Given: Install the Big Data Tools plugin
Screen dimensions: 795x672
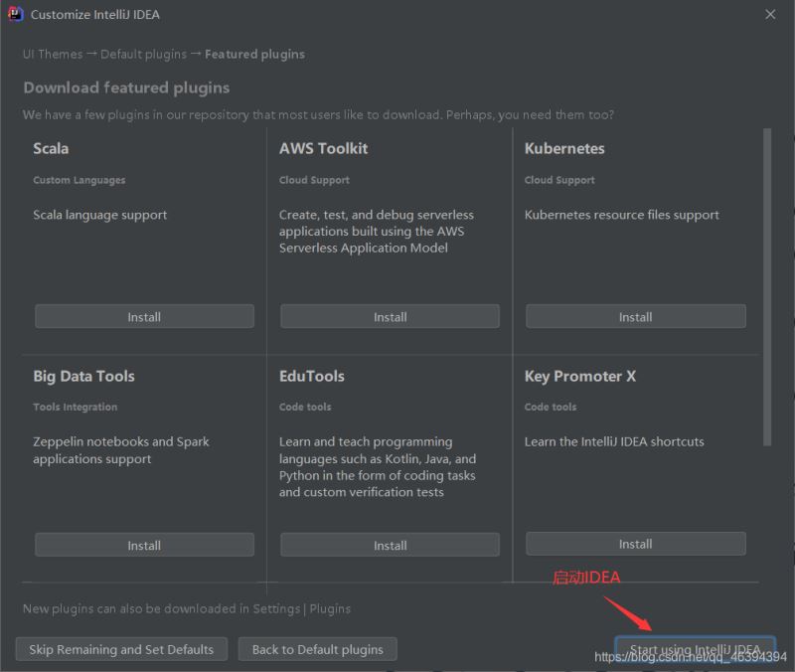Looking at the screenshot, I should click(x=143, y=545).
